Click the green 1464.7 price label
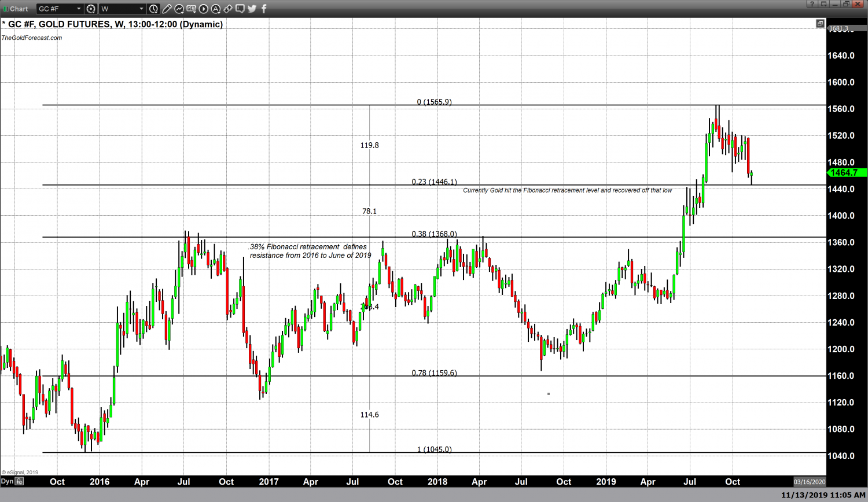 pyautogui.click(x=845, y=172)
